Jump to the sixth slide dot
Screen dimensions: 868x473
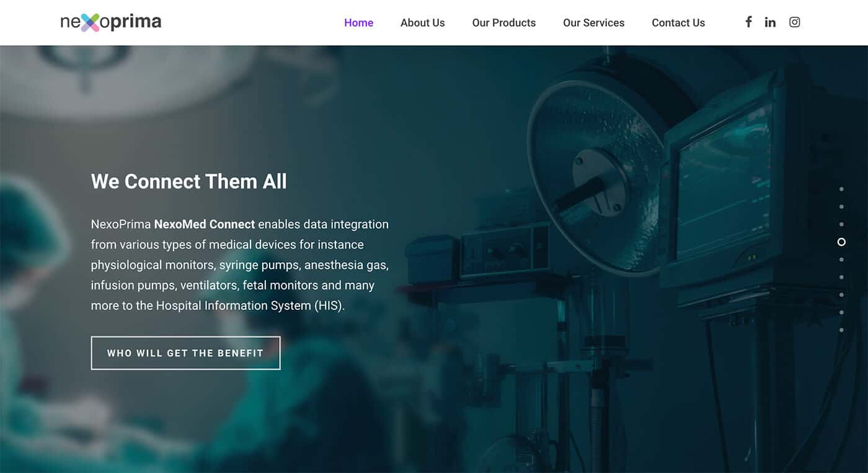(x=841, y=277)
